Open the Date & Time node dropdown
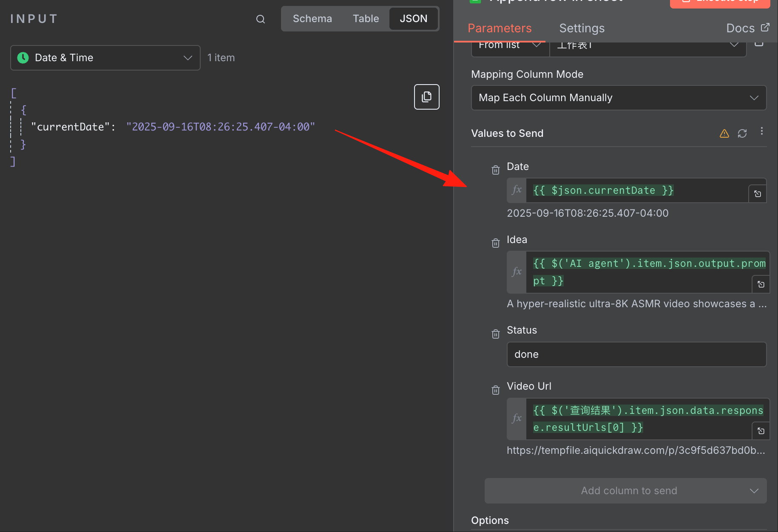Screen dimensions: 778x532 click(x=105, y=58)
